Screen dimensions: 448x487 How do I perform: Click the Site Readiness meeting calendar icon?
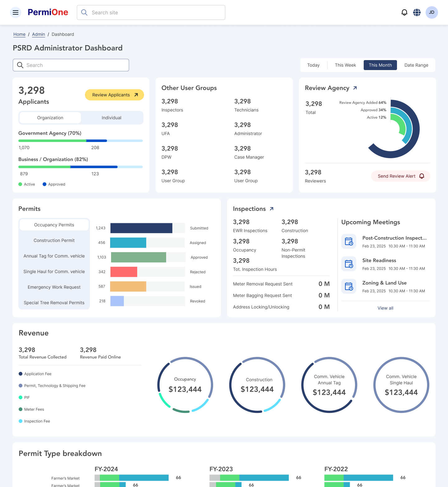point(349,264)
